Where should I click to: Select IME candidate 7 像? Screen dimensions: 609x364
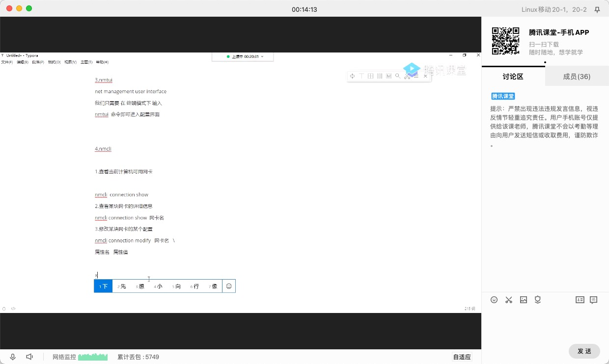pyautogui.click(x=213, y=286)
